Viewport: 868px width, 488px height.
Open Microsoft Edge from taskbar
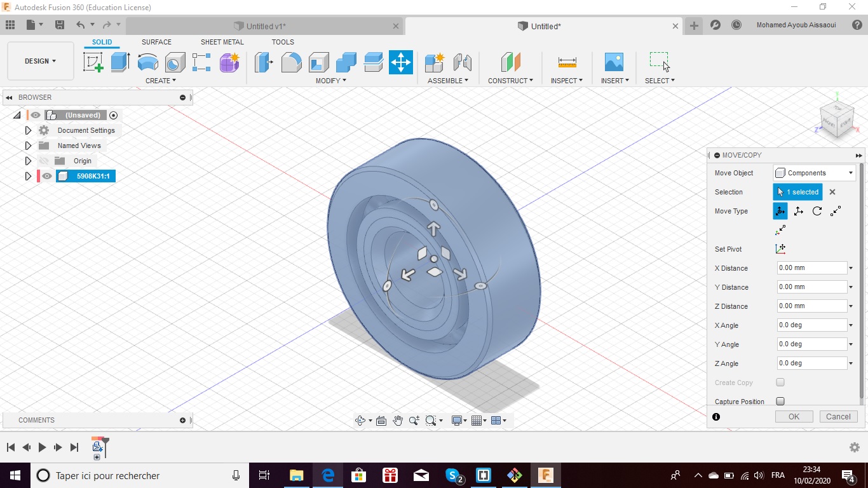[328, 475]
